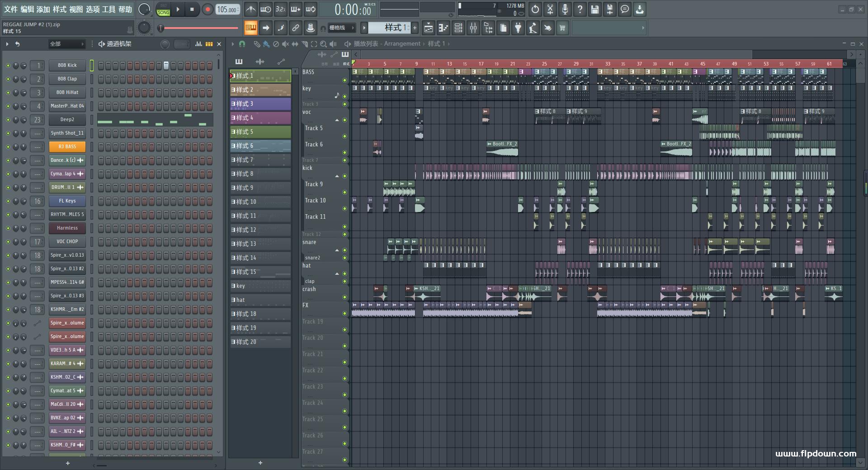Open the 选项 menu
Image resolution: width=868 pixels, height=470 pixels.
pyautogui.click(x=92, y=9)
